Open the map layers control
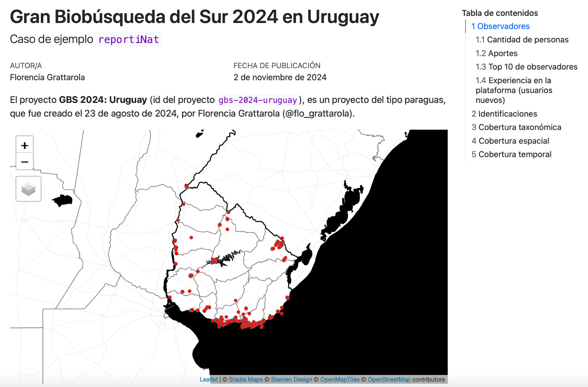This screenshot has height=387, width=588. pyautogui.click(x=29, y=189)
